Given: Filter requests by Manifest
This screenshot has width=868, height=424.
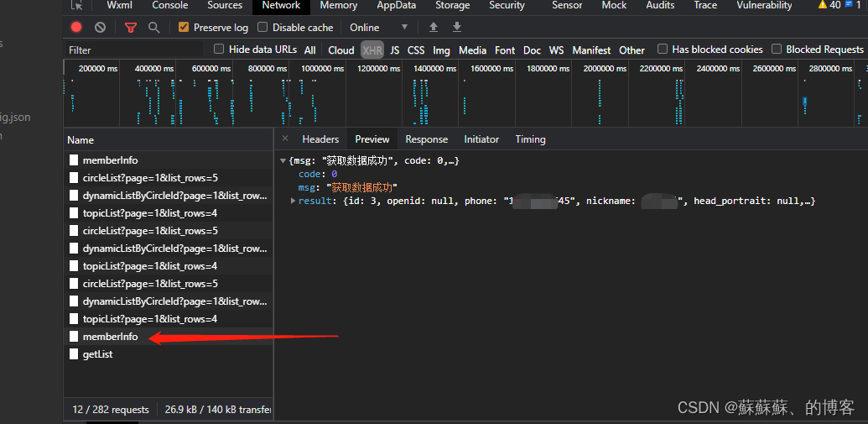Looking at the screenshot, I should [591, 50].
